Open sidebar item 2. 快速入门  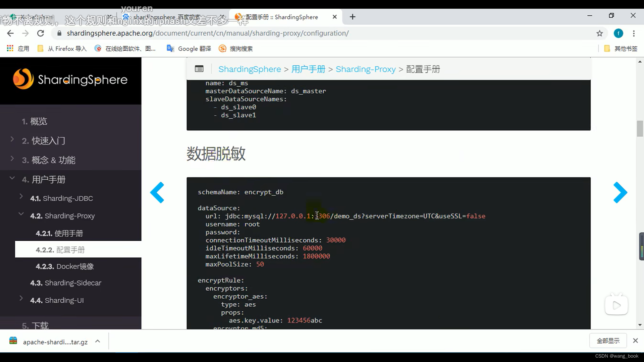pyautogui.click(x=44, y=141)
